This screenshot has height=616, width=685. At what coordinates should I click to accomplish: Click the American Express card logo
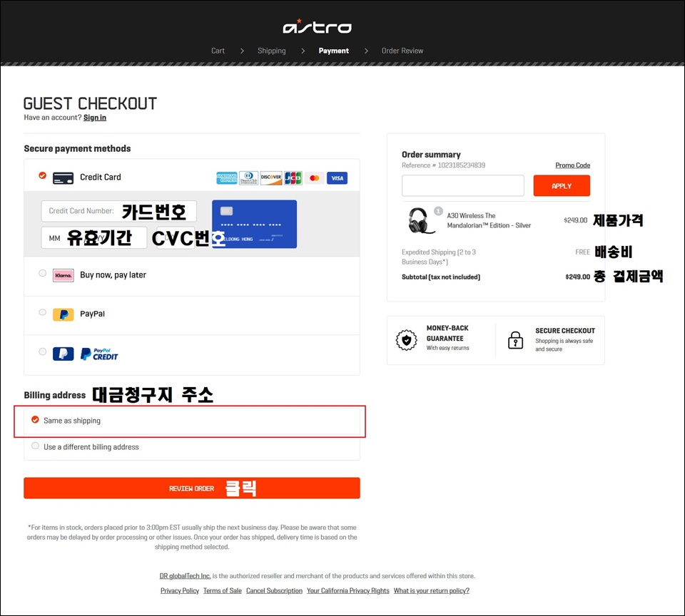(x=227, y=178)
